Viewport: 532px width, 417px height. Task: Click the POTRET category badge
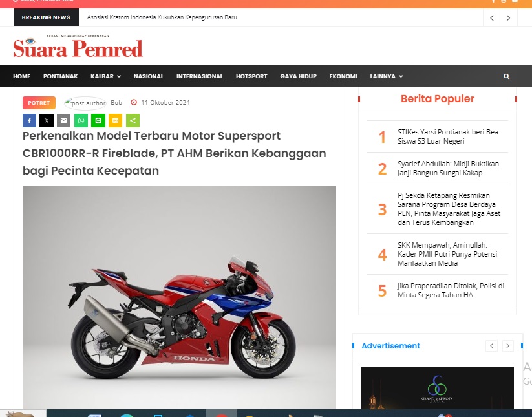[39, 103]
